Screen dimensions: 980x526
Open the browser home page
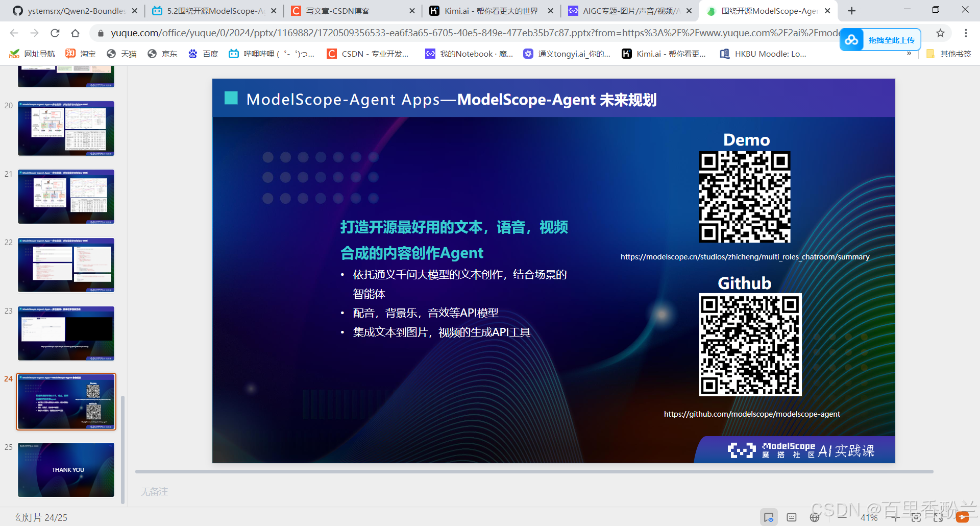(75, 33)
